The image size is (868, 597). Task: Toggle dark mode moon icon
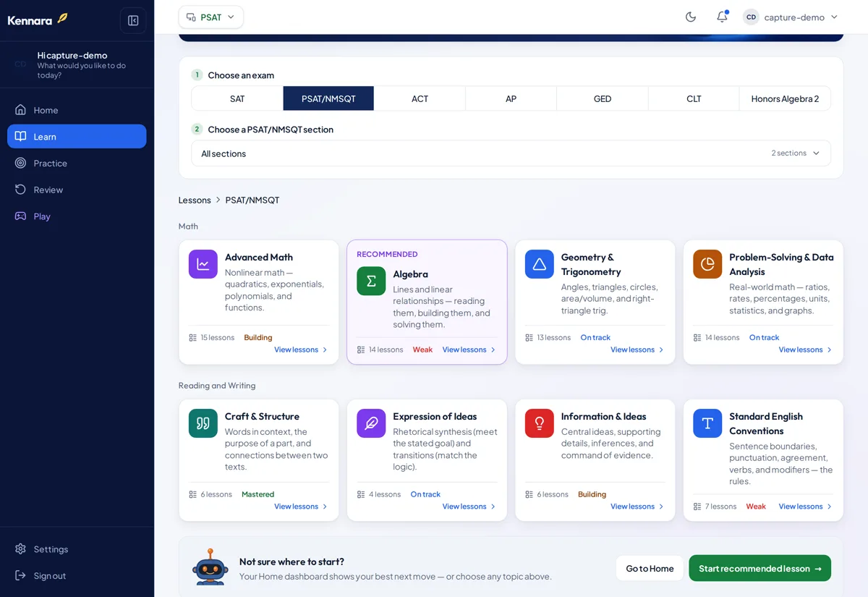coord(691,17)
